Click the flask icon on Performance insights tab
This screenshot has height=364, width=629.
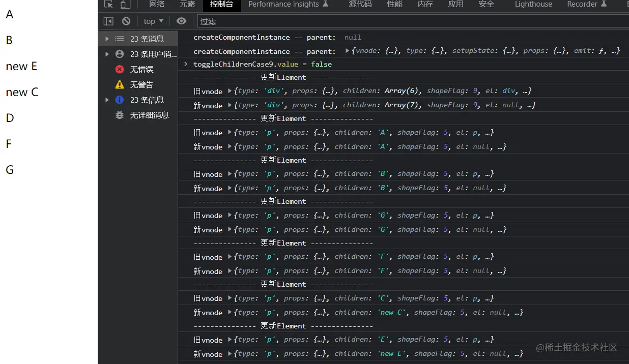coord(326,4)
